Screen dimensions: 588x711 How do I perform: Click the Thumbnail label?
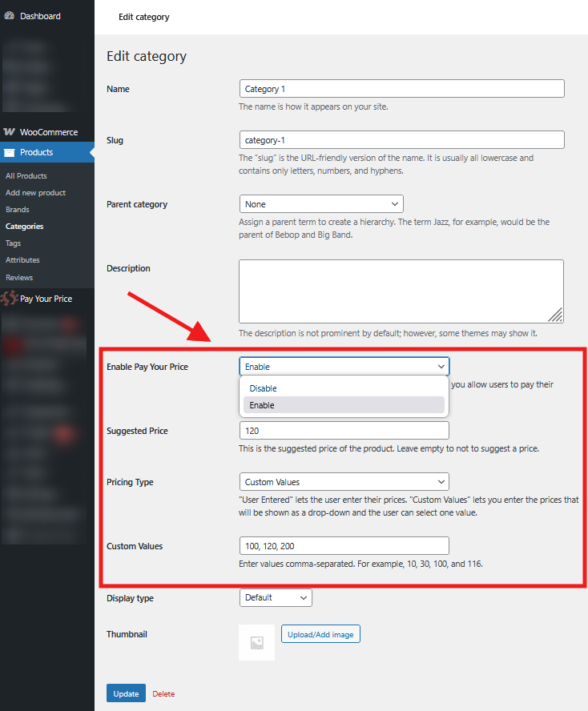coord(127,634)
